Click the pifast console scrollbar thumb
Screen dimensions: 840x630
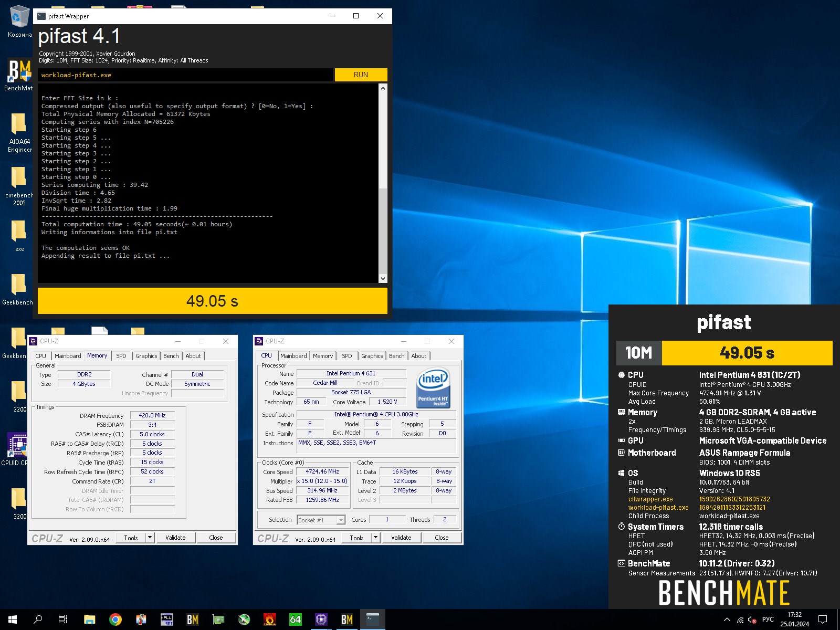click(x=383, y=231)
